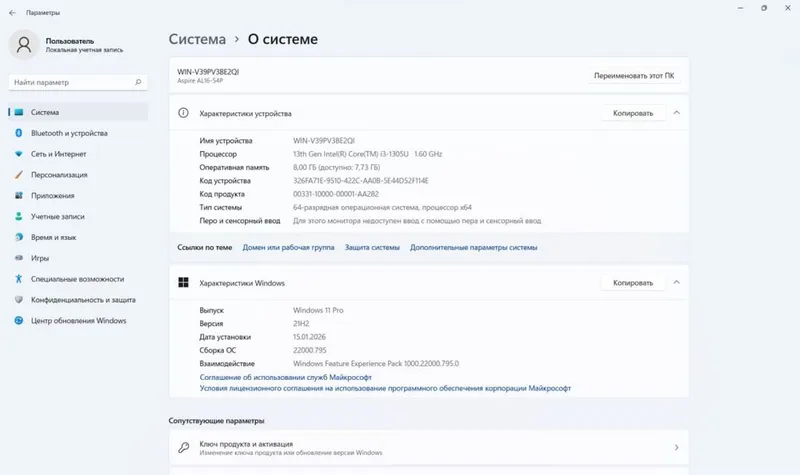Open the Игры gamepad icon

(19, 258)
